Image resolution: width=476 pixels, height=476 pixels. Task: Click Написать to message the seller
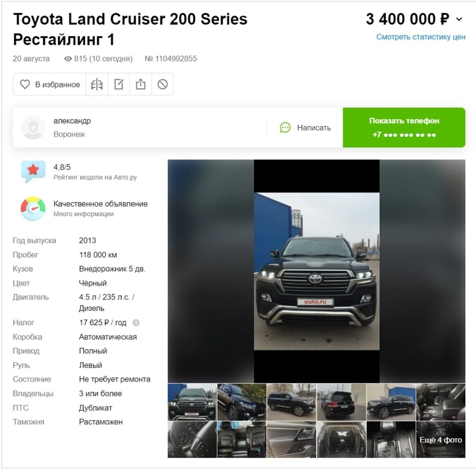(305, 128)
